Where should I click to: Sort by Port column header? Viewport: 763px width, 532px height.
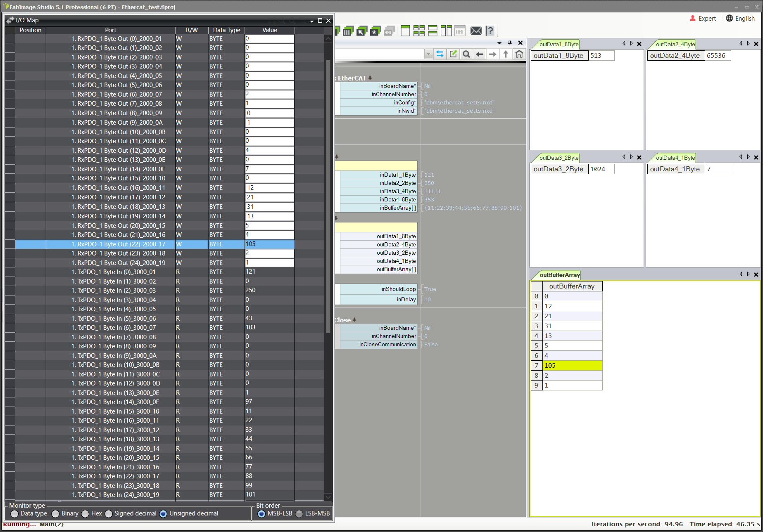[110, 30]
